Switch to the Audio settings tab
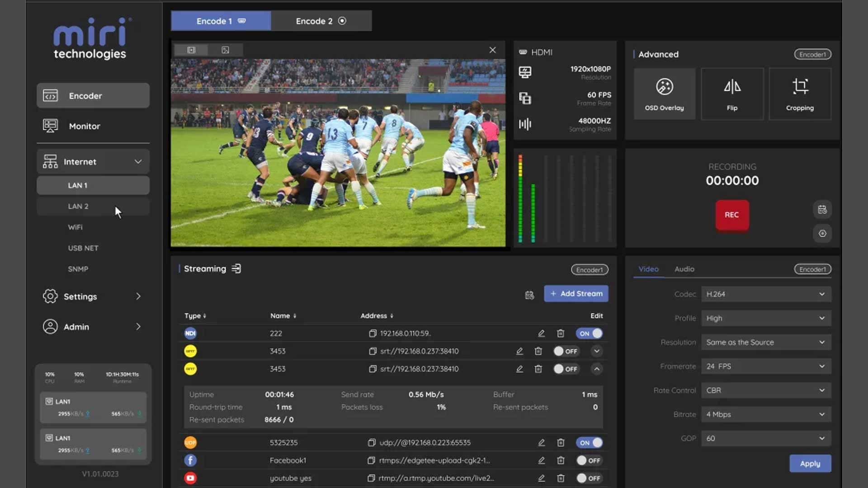 click(684, 269)
